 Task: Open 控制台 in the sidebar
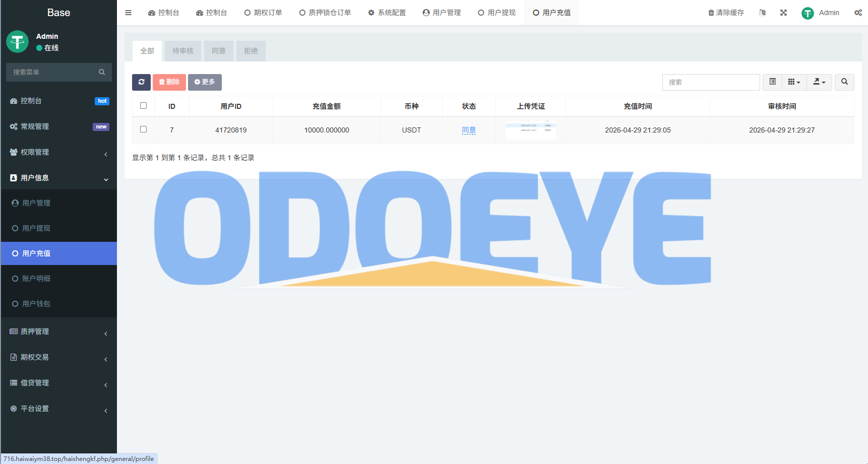coord(59,101)
